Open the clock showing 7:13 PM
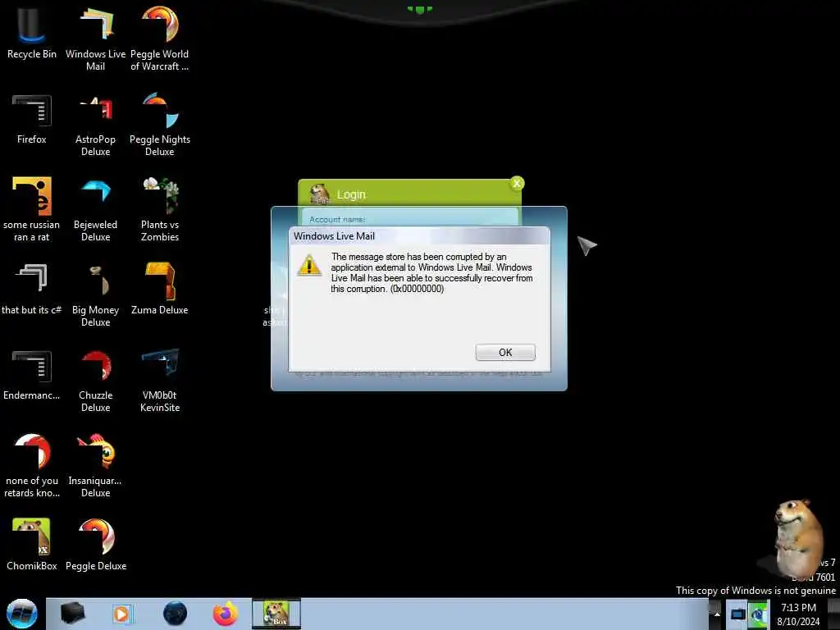 tap(798, 614)
